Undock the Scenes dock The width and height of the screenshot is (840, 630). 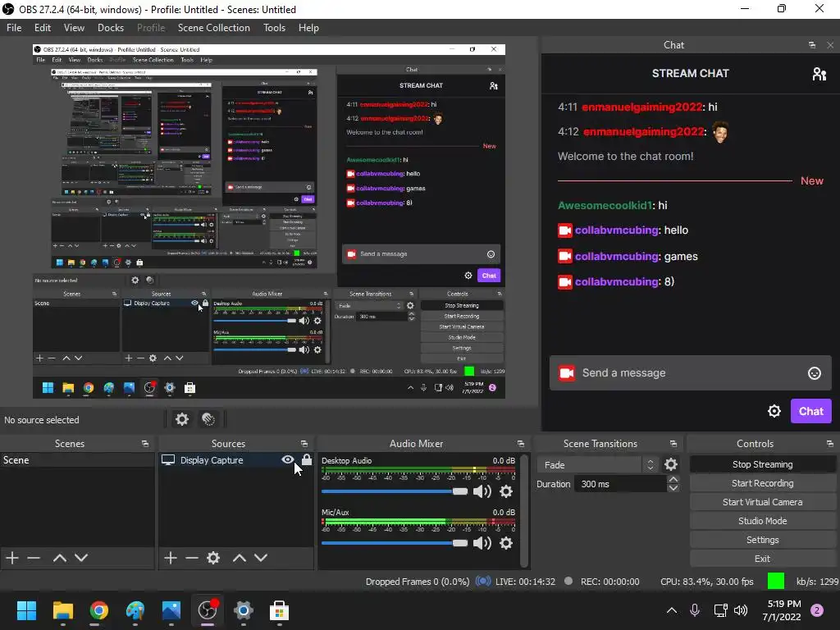click(145, 444)
